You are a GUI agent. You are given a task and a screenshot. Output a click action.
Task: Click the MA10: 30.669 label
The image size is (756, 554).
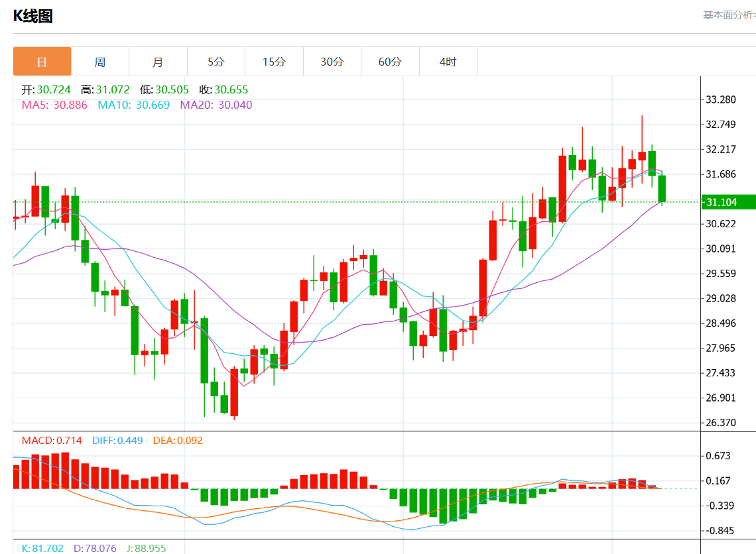(x=133, y=105)
